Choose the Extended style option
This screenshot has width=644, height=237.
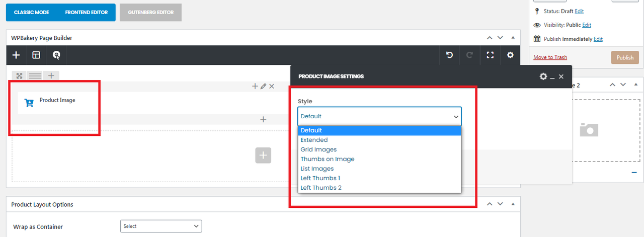pos(379,140)
